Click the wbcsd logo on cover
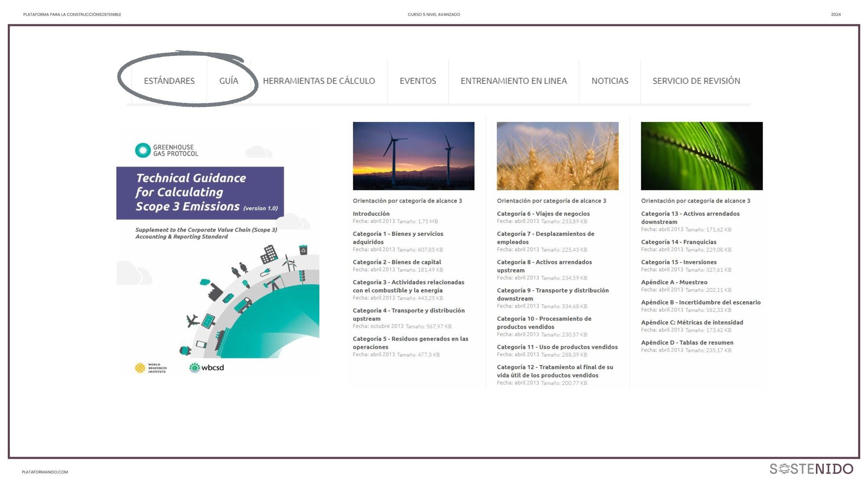The image size is (868, 483). coord(207,368)
